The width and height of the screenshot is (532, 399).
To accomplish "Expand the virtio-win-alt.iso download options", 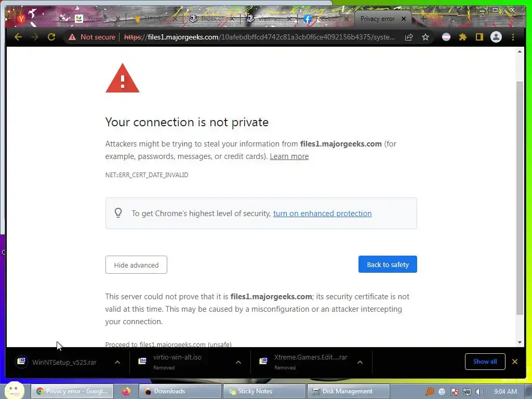I will tap(238, 362).
